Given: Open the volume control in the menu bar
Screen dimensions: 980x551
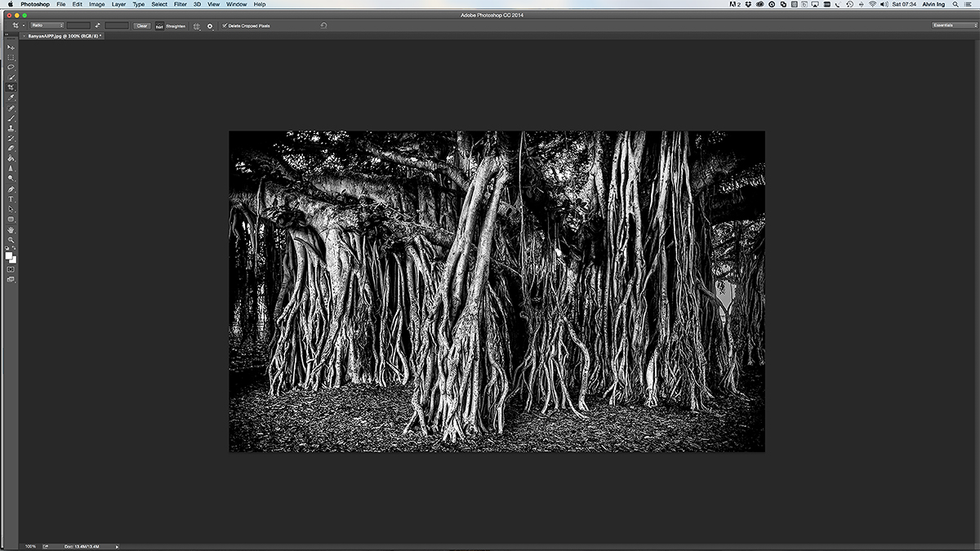Looking at the screenshot, I should click(x=884, y=4).
